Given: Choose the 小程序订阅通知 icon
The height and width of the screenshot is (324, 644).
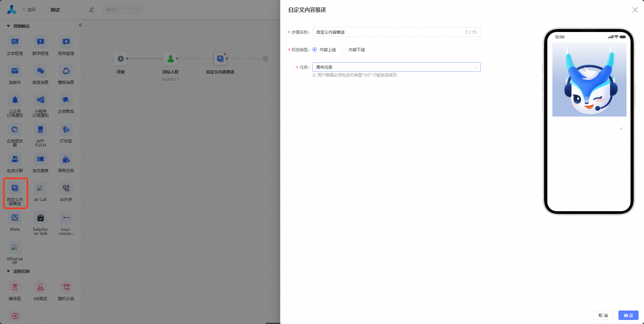Looking at the screenshot, I should coord(40,100).
